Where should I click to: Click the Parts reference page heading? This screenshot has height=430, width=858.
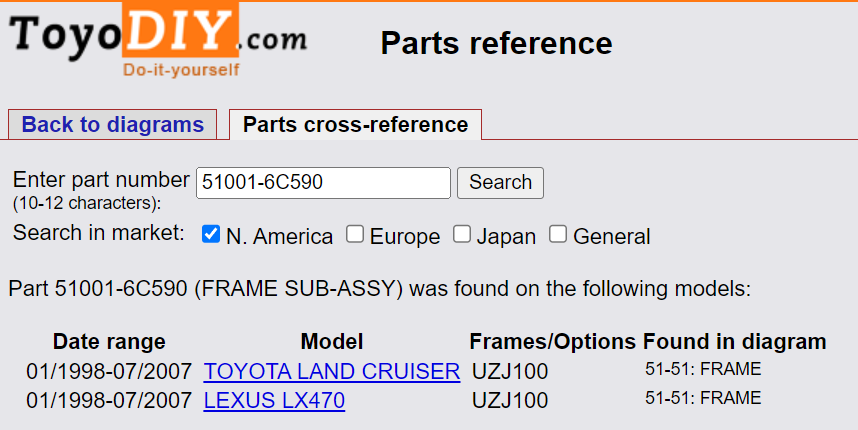496,43
